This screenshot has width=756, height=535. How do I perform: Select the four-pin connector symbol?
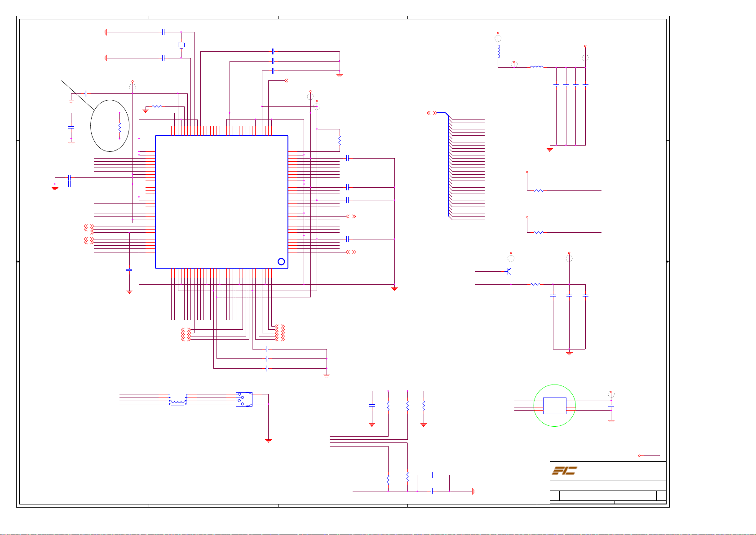point(244,399)
